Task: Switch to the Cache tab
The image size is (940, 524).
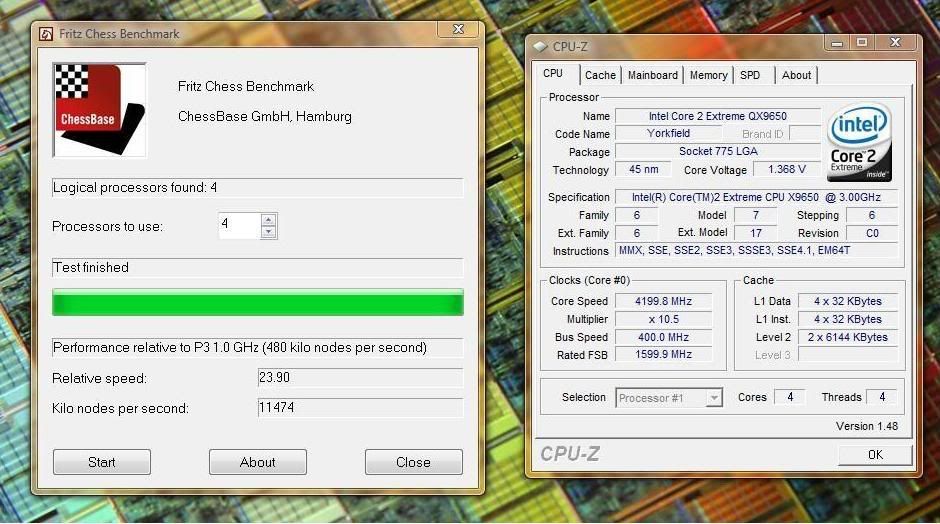Action: point(600,75)
